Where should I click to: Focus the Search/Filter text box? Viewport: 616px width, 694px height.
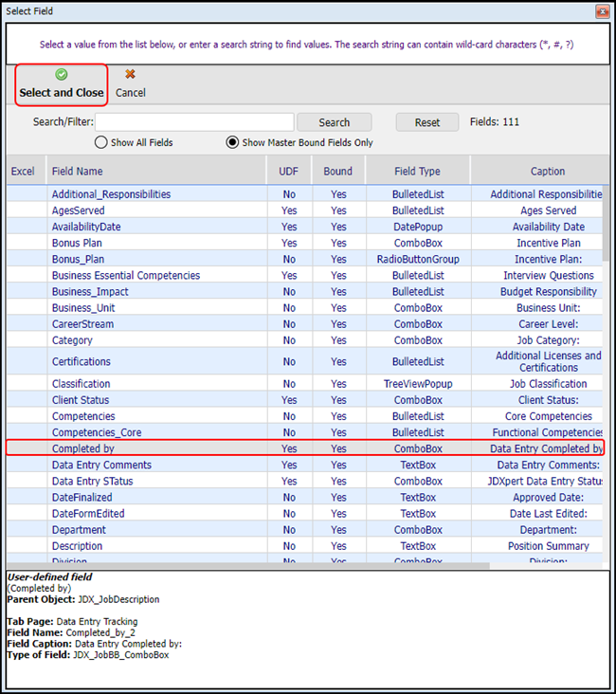[x=194, y=122]
